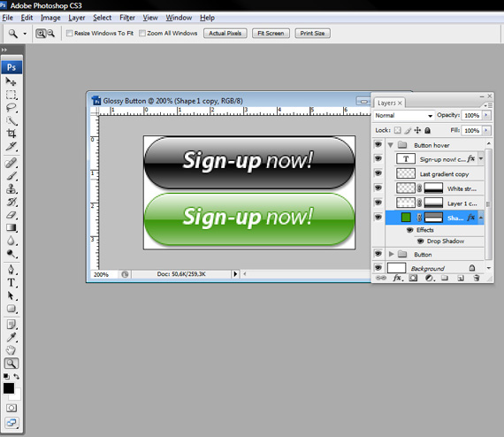Add layer mask from Layers panel
Image resolution: width=504 pixels, height=437 pixels.
coord(413,278)
